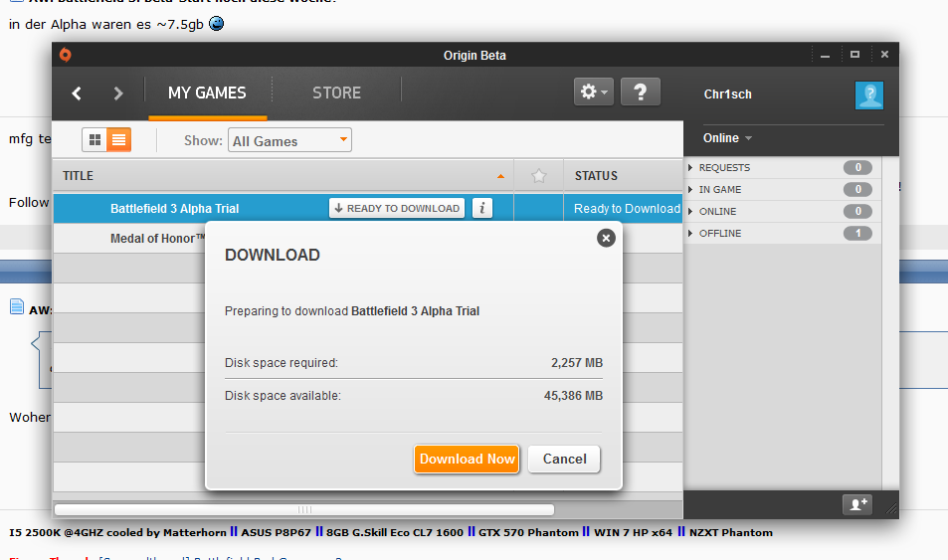948x560 pixels.
Task: Click the favorites star column header
Action: [x=539, y=176]
